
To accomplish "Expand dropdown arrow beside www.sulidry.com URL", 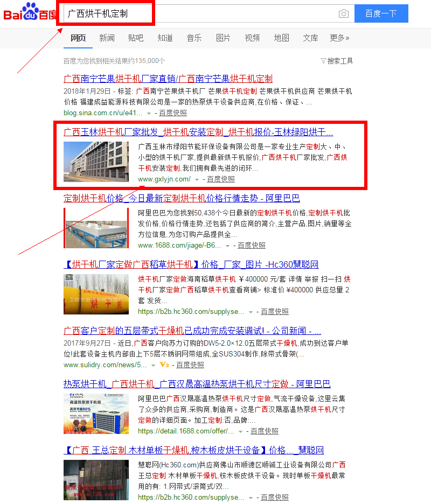I will coord(154,365).
